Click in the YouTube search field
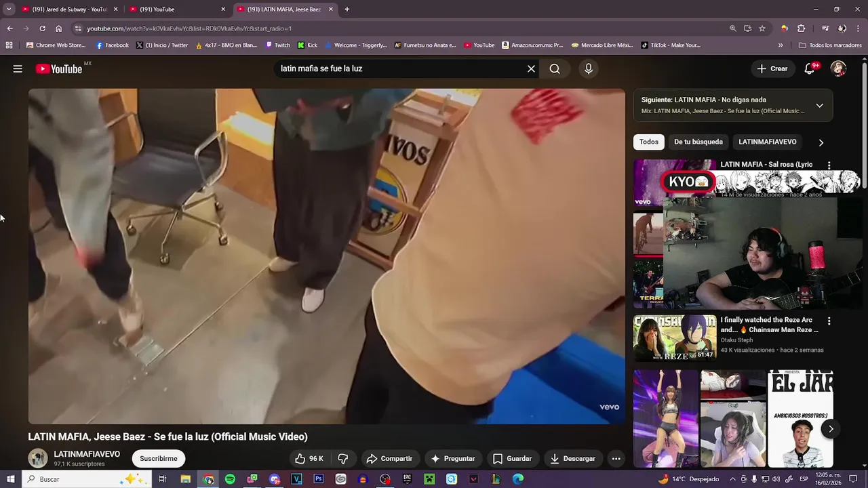 point(400,68)
